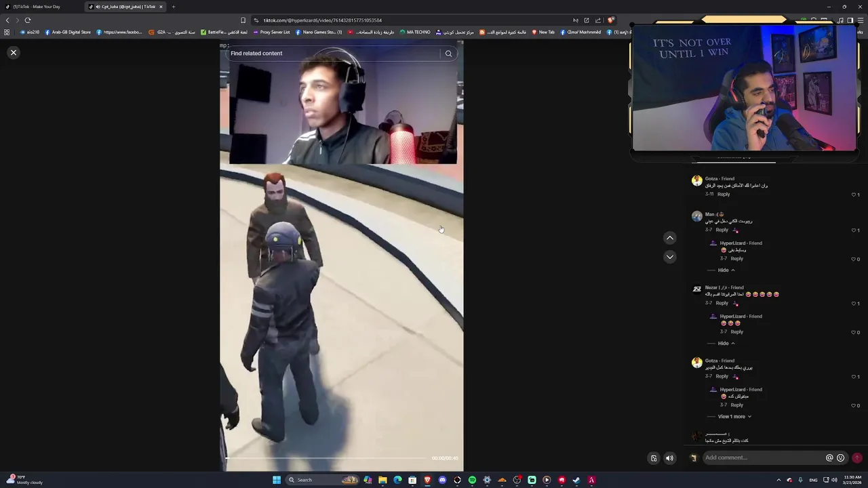This screenshot has width=868, height=488.
Task: Reply to Gotza's comment dated 3-7
Action: point(722,376)
